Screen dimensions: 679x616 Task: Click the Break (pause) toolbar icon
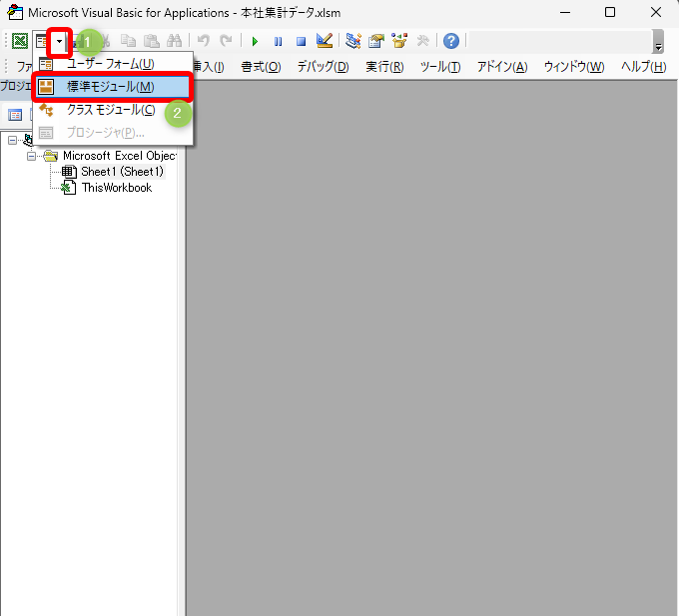click(278, 41)
